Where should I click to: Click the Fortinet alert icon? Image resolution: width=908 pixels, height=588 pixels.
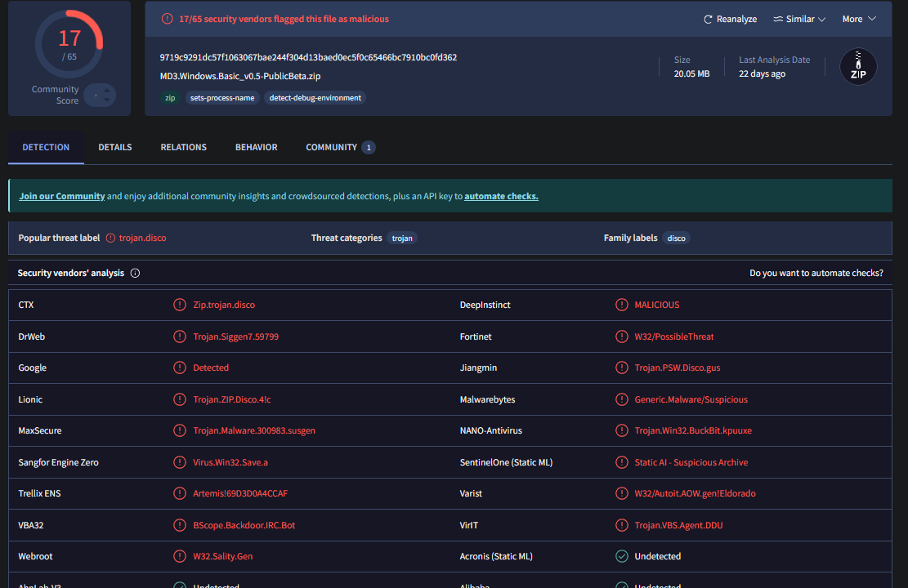pos(621,336)
